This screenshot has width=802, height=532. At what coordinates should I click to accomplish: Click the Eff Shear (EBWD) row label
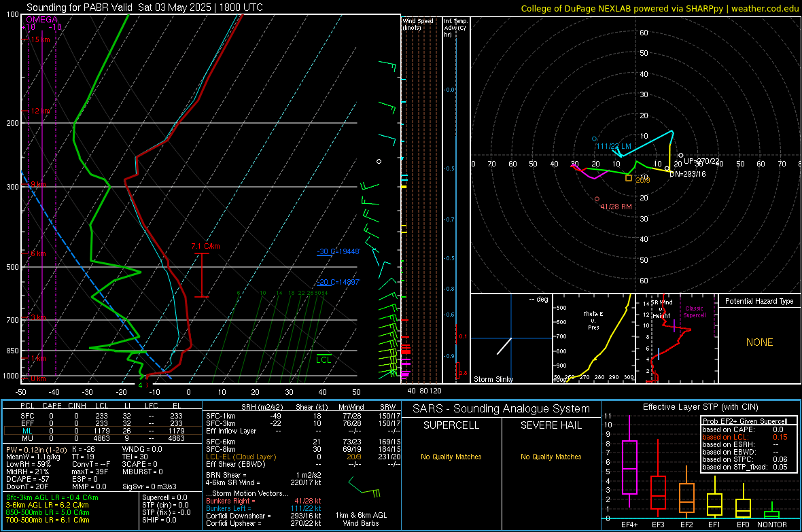click(x=236, y=464)
